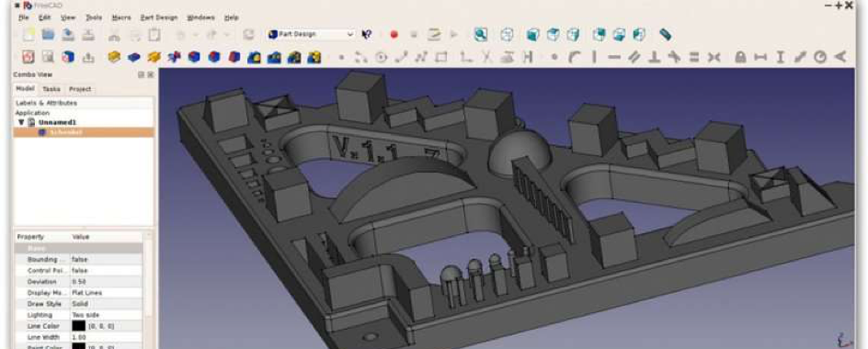Collapse the Unnamed1 document tree node
This screenshot has width=868, height=349.
pos(21,122)
